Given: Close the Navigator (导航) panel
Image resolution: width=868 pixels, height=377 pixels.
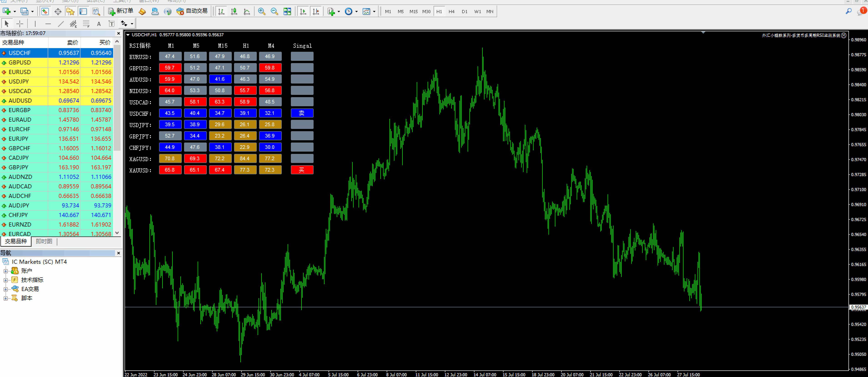Looking at the screenshot, I should click(x=119, y=253).
